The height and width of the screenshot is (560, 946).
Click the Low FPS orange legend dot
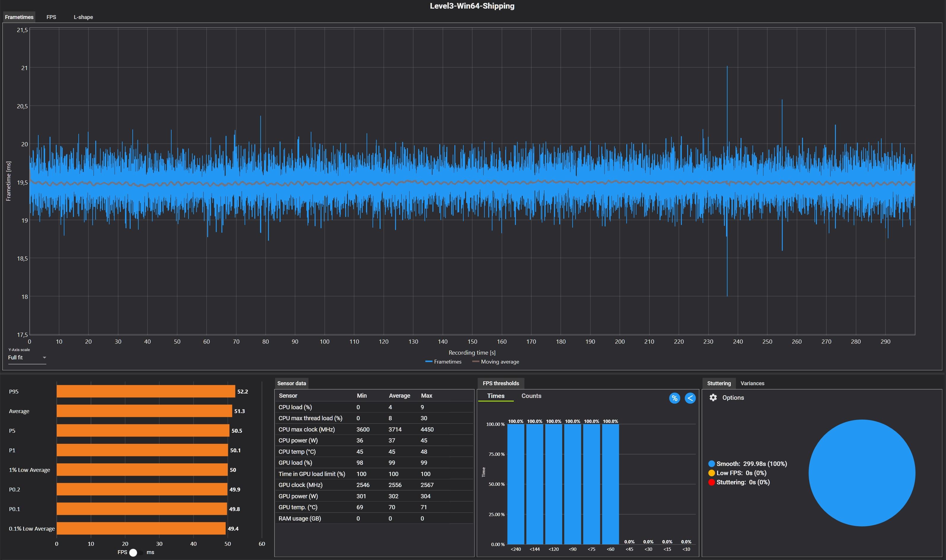[712, 473]
